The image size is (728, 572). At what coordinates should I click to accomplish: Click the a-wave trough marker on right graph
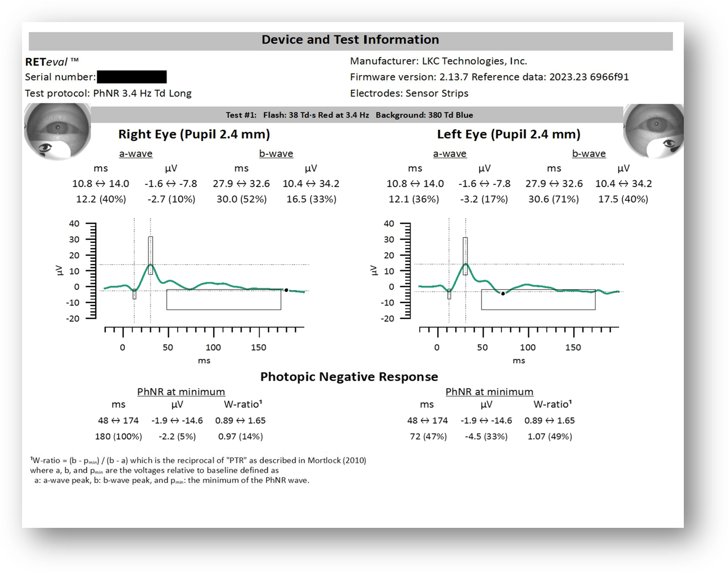135,293
